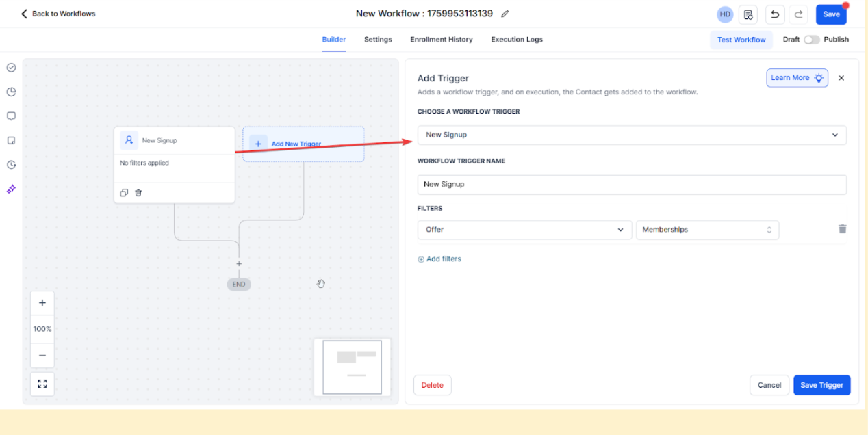Image resolution: width=868 pixels, height=435 pixels.
Task: Delete the New Signup trigger via trash icon
Action: (x=138, y=193)
